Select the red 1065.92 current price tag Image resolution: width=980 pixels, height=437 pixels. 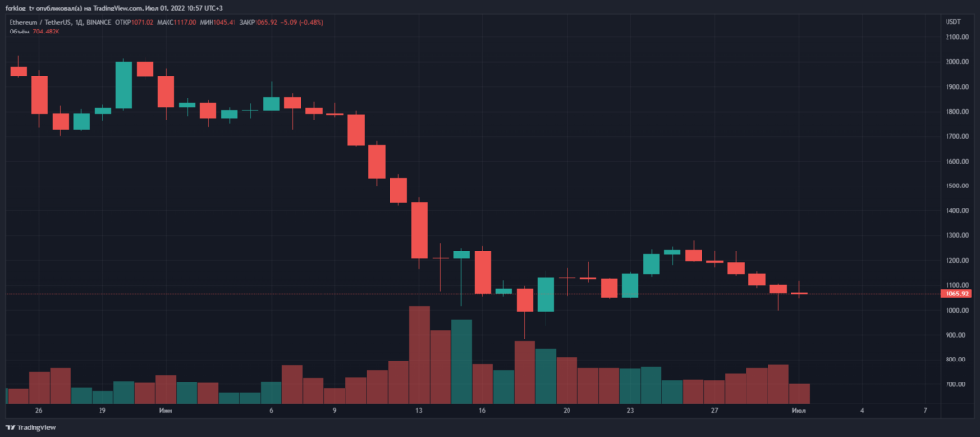[x=958, y=294]
